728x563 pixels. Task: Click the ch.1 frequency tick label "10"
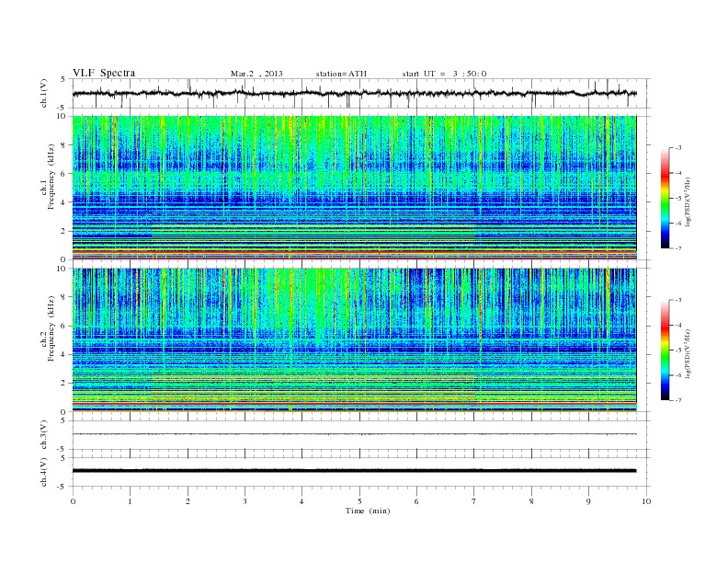[x=63, y=116]
